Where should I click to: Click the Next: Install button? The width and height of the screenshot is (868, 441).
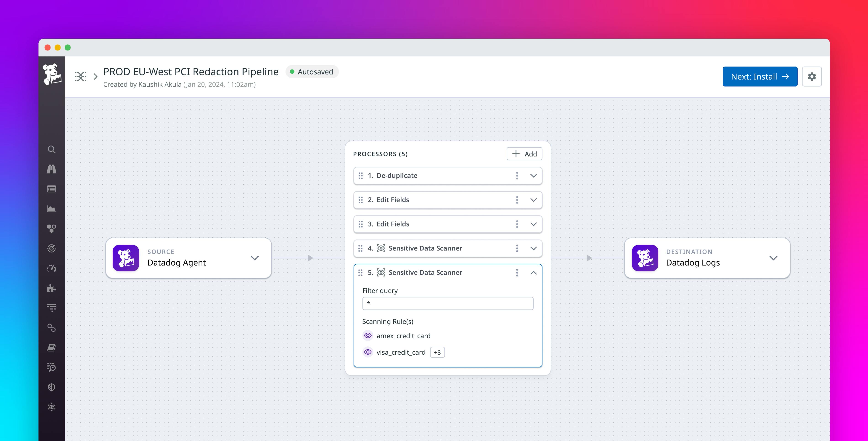[760, 77]
